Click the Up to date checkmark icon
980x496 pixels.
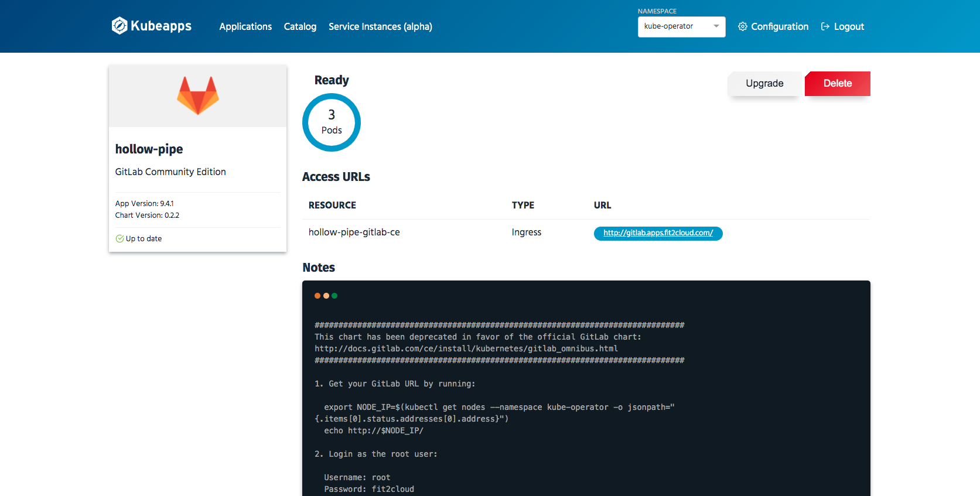point(119,238)
